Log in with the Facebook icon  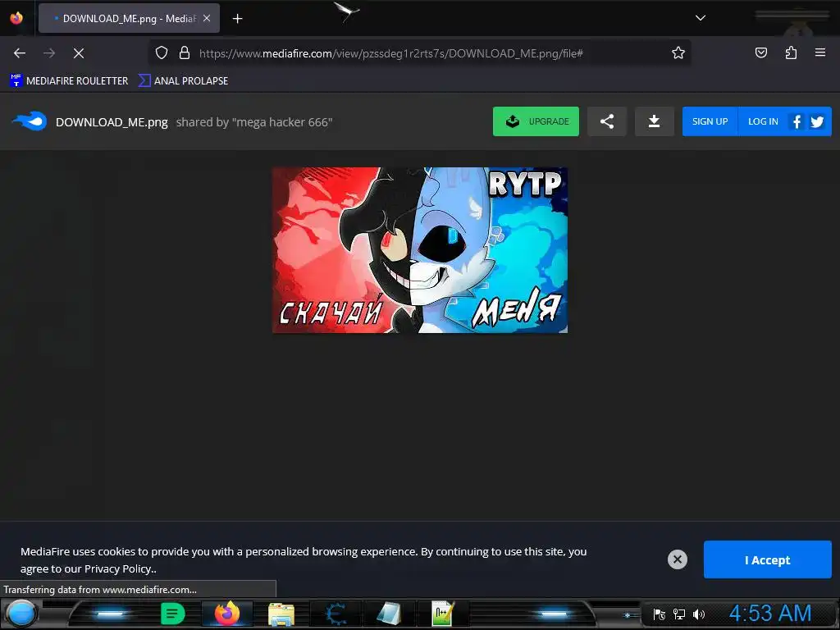point(797,121)
